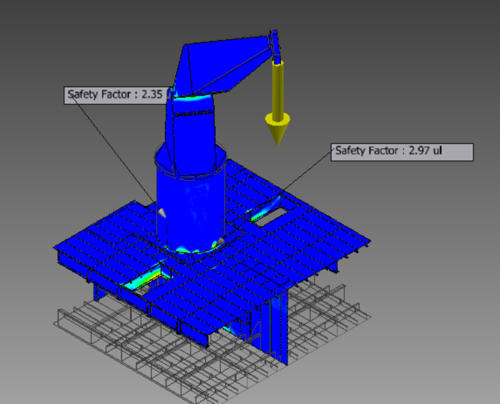Image resolution: width=500 pixels, height=404 pixels.
Task: Click the cyan stress band at the boom joint
Action: [193, 99]
